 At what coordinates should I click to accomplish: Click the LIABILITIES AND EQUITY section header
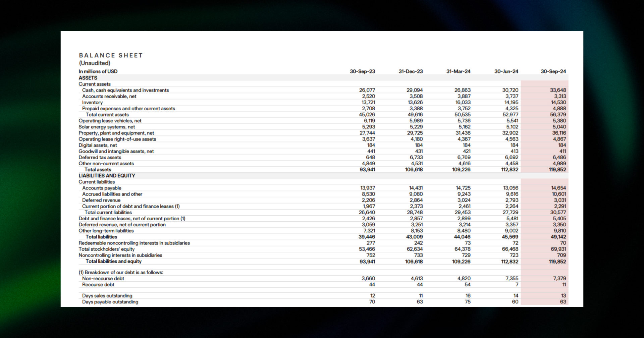click(x=106, y=175)
